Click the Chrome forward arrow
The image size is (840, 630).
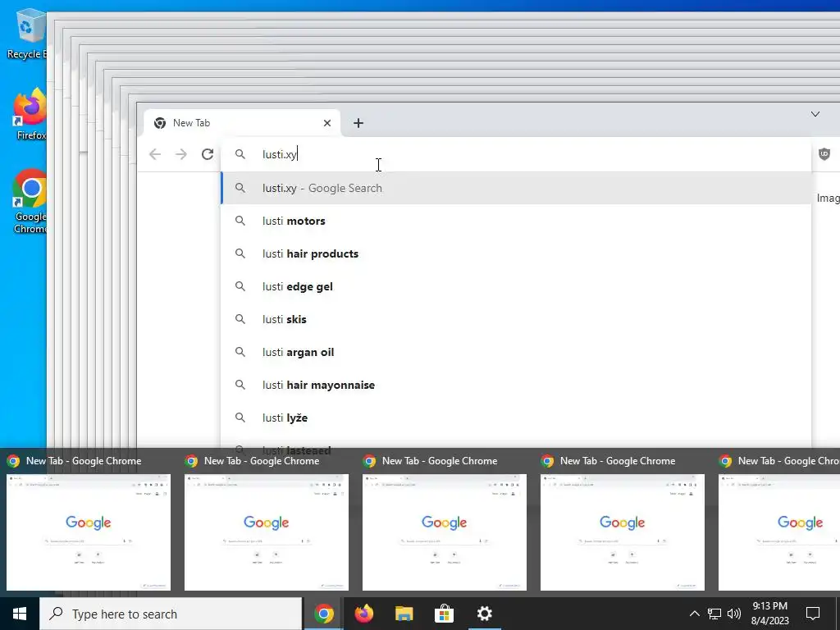[x=181, y=154]
